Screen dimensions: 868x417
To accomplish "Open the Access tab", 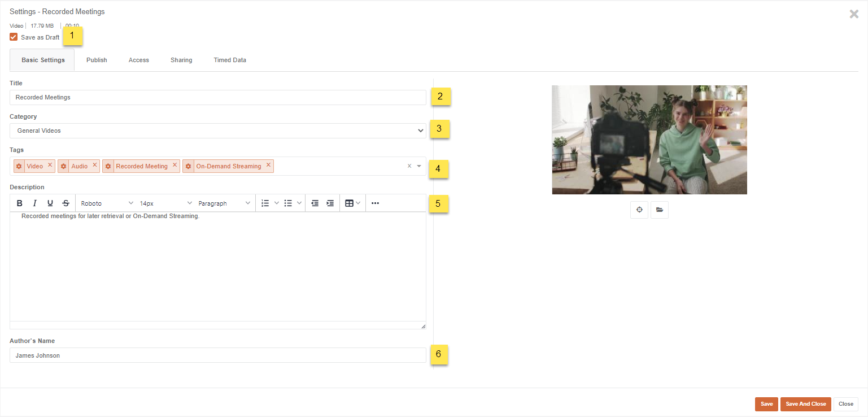I will coord(138,60).
